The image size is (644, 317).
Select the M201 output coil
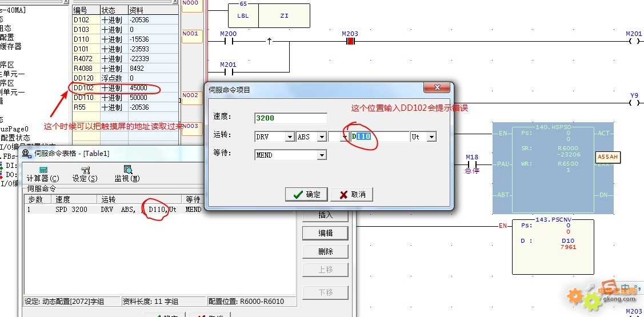coord(634,41)
